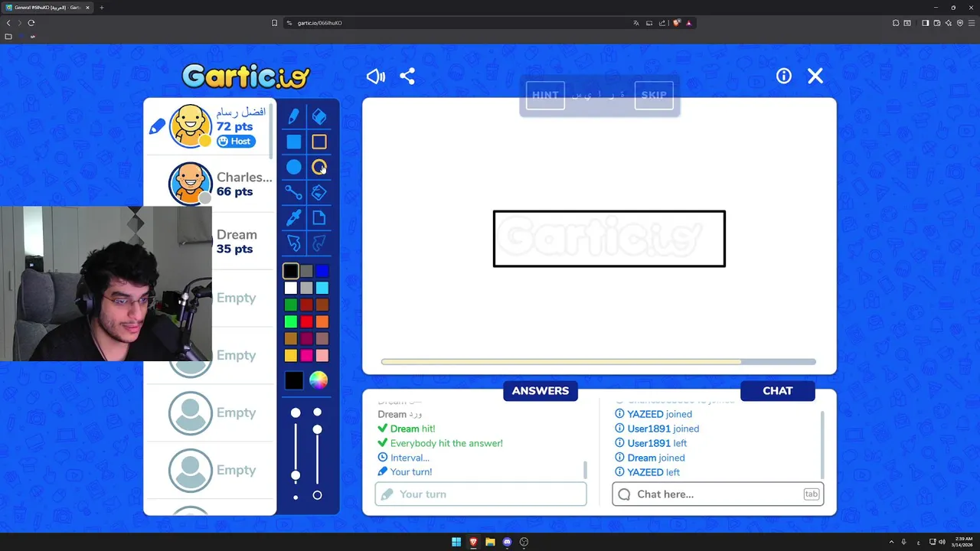Click the SKIP button

654,96
